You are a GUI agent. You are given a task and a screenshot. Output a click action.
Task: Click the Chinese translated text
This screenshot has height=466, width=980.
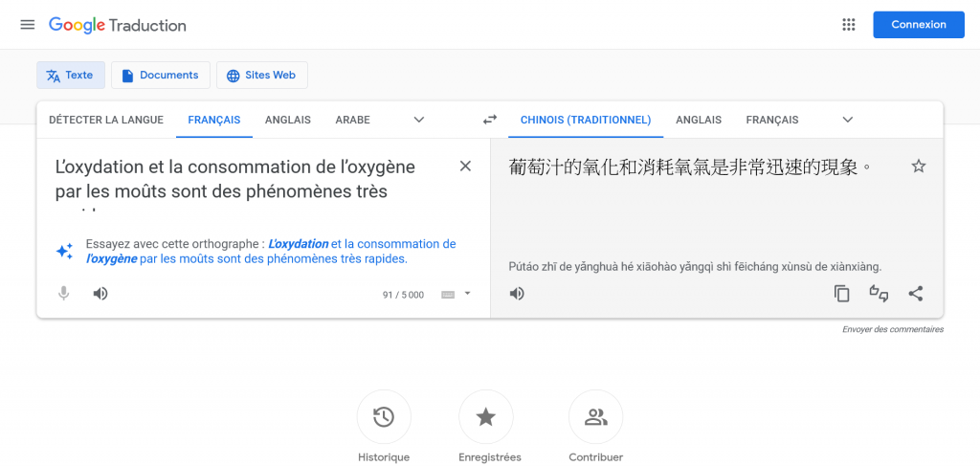pyautogui.click(x=690, y=167)
